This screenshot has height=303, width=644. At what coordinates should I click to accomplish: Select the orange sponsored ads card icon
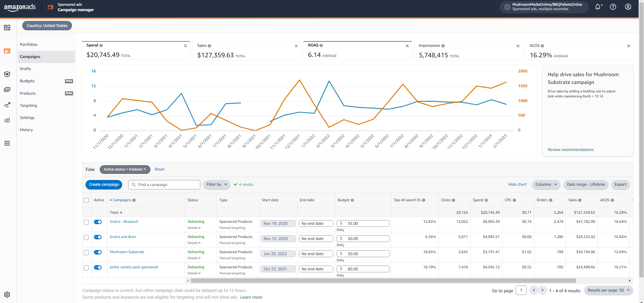[7, 51]
